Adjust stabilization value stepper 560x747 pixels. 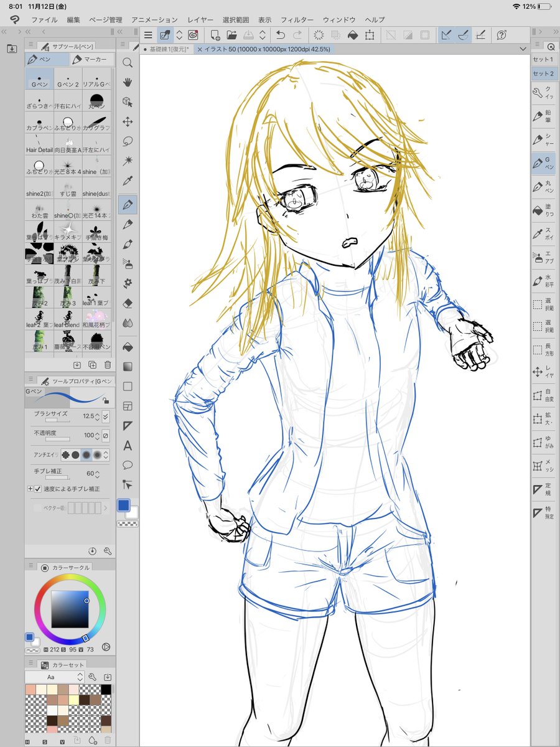click(x=98, y=474)
